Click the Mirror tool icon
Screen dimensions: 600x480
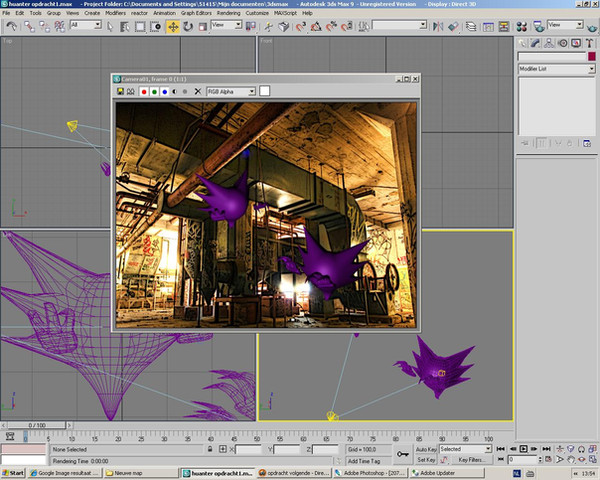tap(438, 26)
